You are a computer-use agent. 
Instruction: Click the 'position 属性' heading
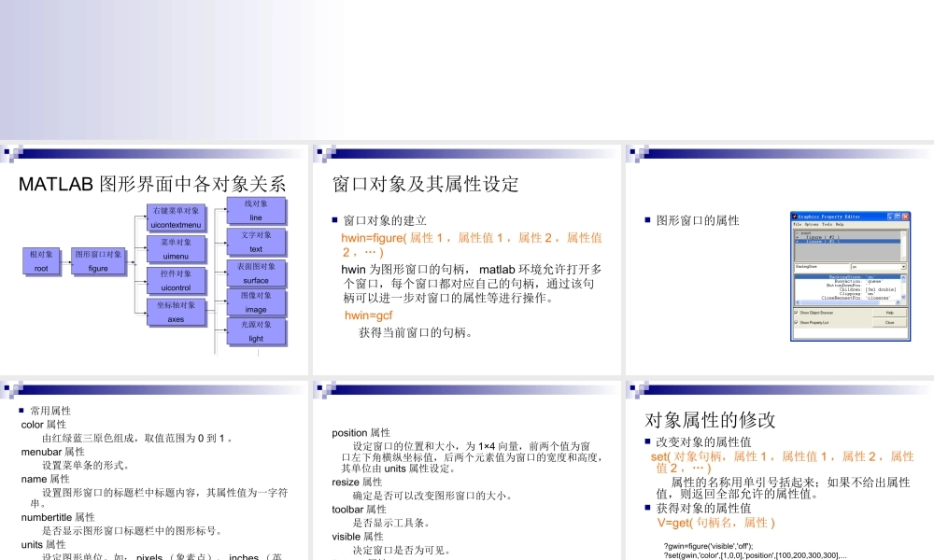tap(361, 433)
